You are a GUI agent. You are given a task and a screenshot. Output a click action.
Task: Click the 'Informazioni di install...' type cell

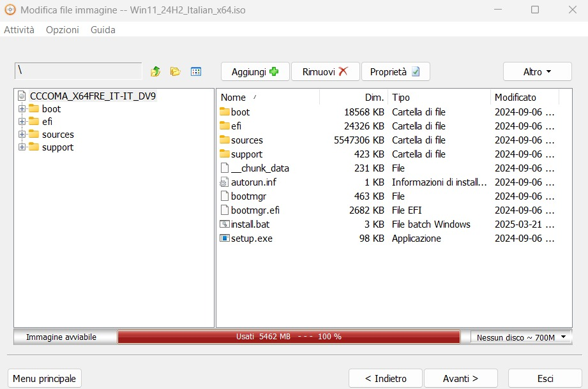point(439,182)
